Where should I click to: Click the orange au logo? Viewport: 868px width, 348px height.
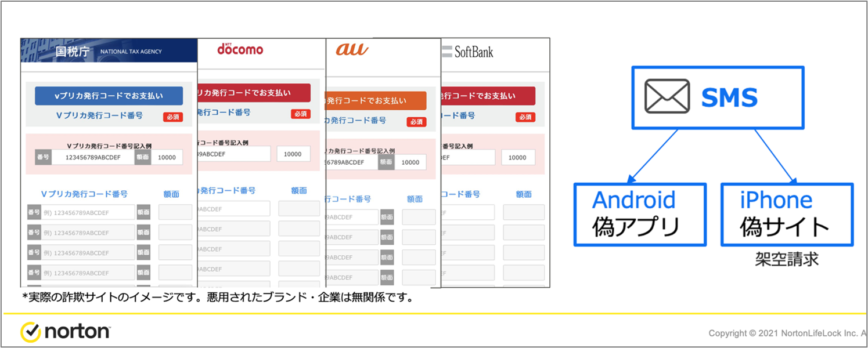tap(352, 50)
